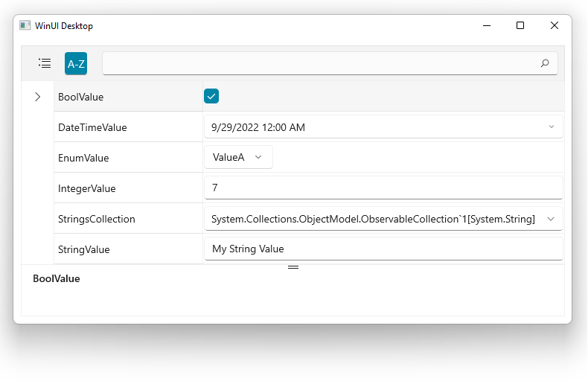Viewport: 588px width, 387px height.
Task: Click the bold BoolValue description heading
Action: point(57,278)
